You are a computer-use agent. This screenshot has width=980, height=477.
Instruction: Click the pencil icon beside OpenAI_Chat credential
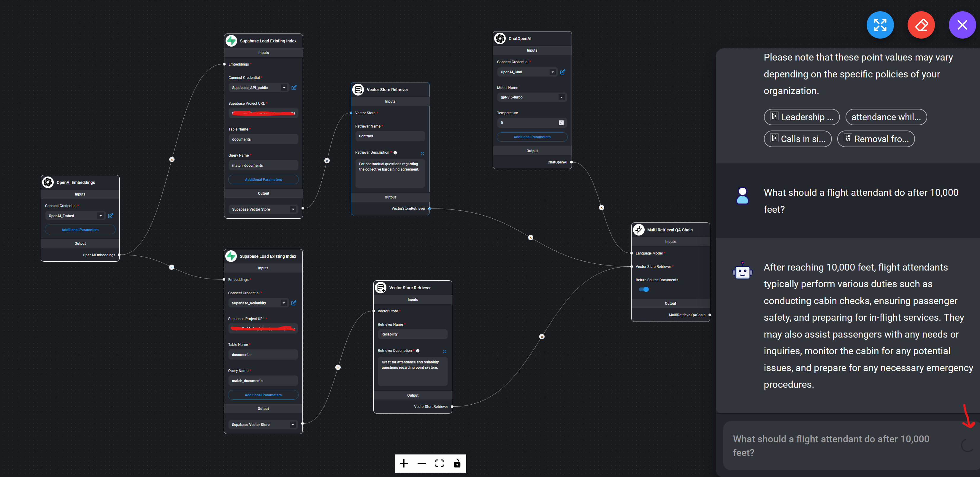click(x=563, y=71)
